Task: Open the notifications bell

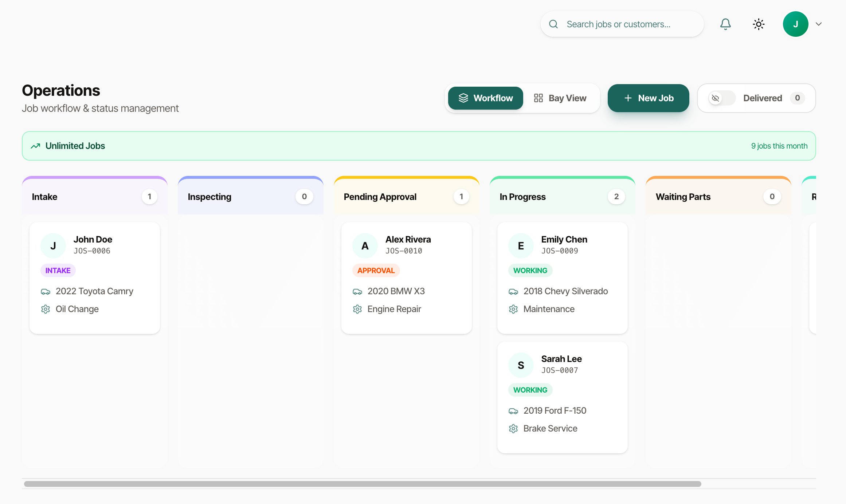Action: [x=725, y=24]
